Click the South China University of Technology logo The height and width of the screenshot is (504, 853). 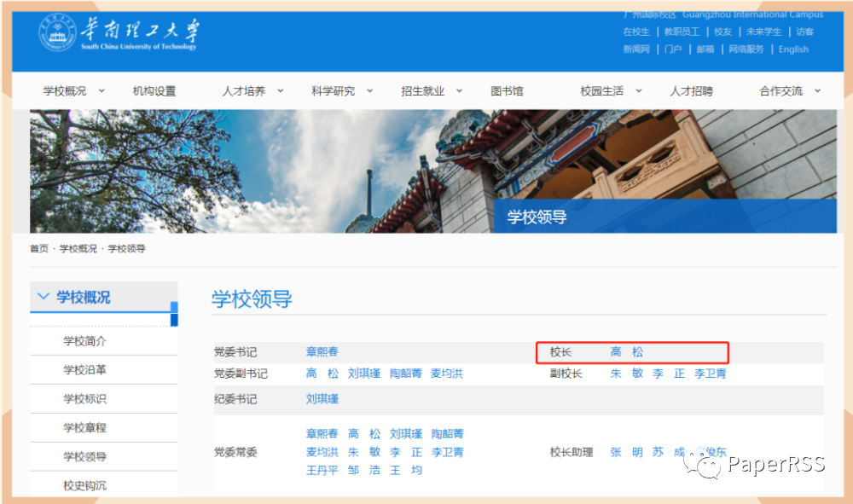point(119,35)
